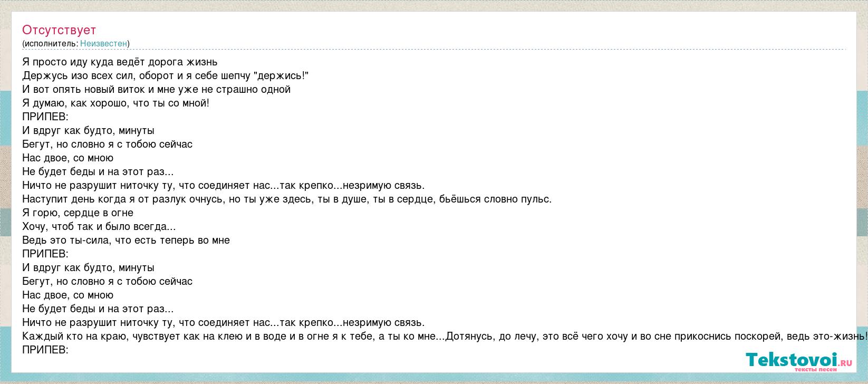Click the line "И вот опять новый виток"
The image size is (868, 384).
pos(157,90)
